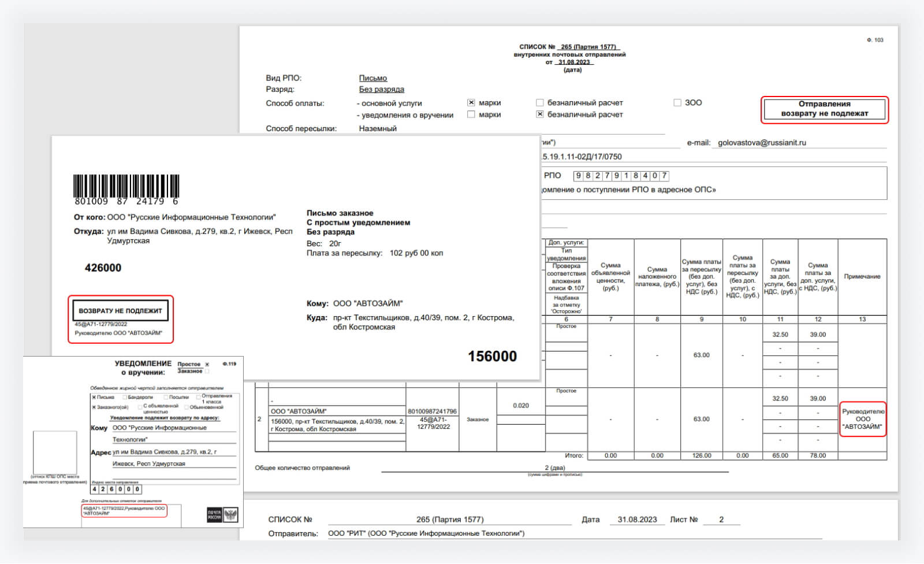Click the Итого total 126.00
The width and height of the screenshot is (924, 564).
(702, 455)
